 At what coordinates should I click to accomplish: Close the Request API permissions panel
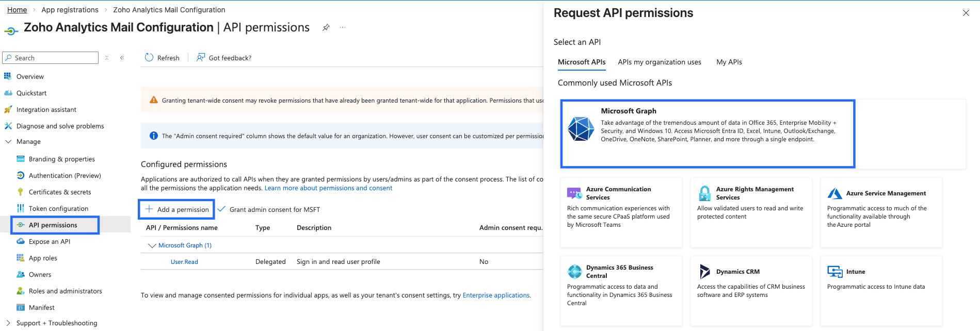coord(966,13)
